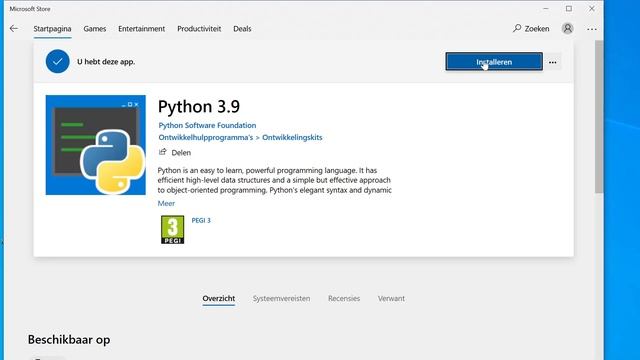Click the blue checkmark owned-app icon
Viewport: 640px width, 360px height.
point(58,62)
